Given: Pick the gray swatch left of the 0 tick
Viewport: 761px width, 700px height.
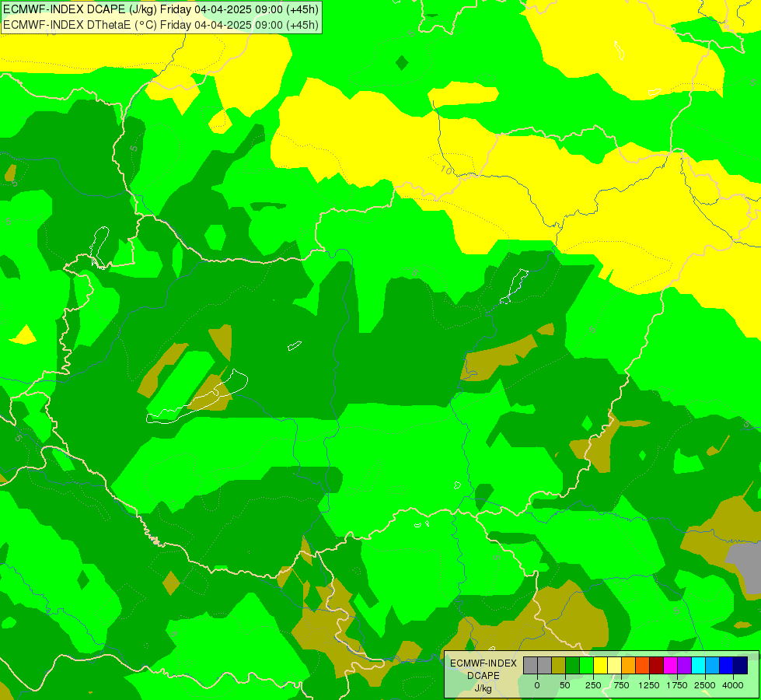Looking at the screenshot, I should click(x=530, y=665).
